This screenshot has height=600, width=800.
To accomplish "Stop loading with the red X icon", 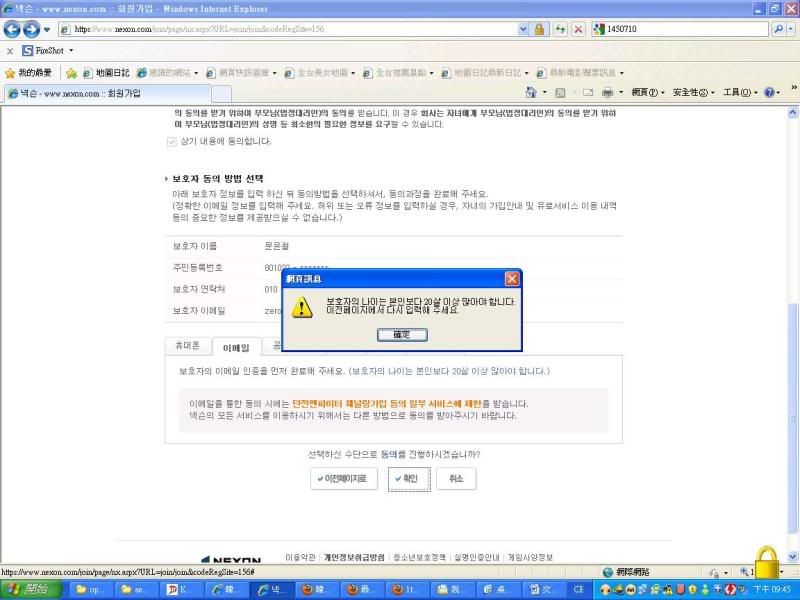I will tap(578, 29).
